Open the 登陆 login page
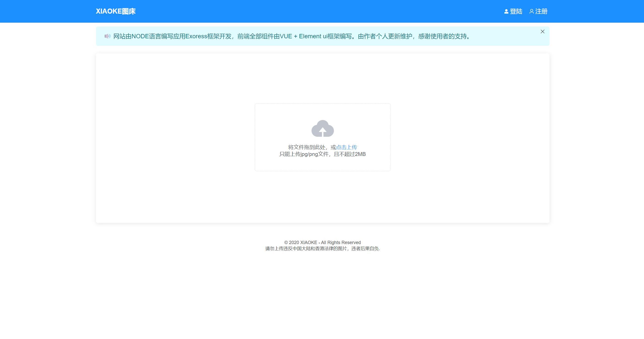Screen dimensions: 644x339 coord(516,12)
